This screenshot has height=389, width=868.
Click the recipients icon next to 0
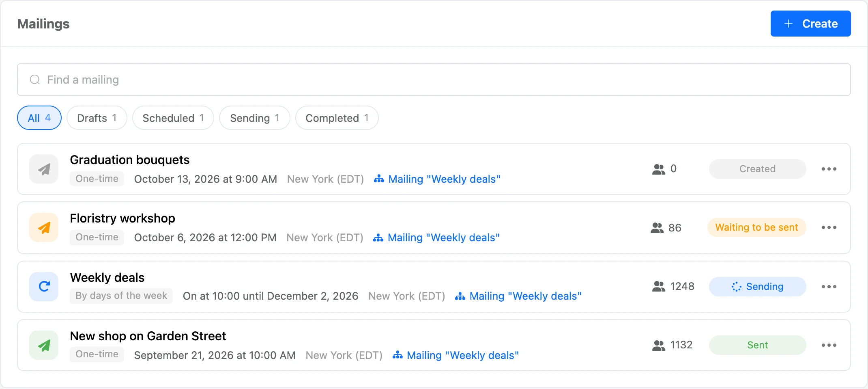659,169
